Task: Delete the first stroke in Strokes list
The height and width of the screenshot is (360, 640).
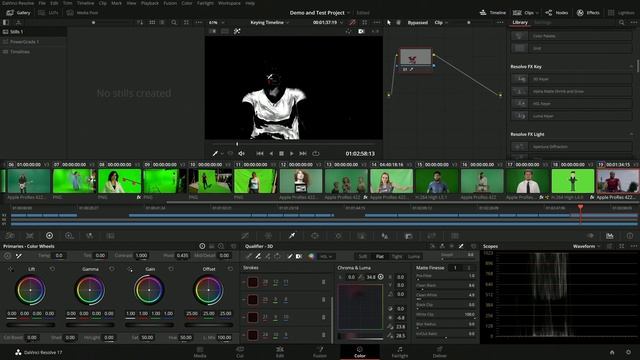Action: point(324,282)
